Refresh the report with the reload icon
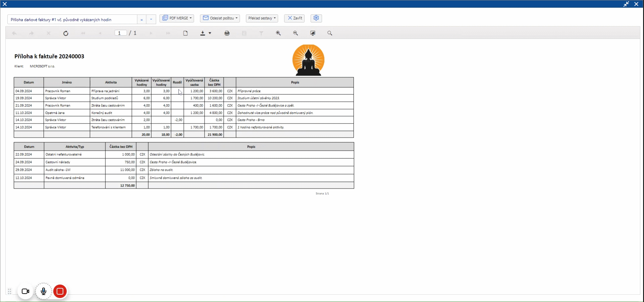644x302 pixels. point(66,33)
